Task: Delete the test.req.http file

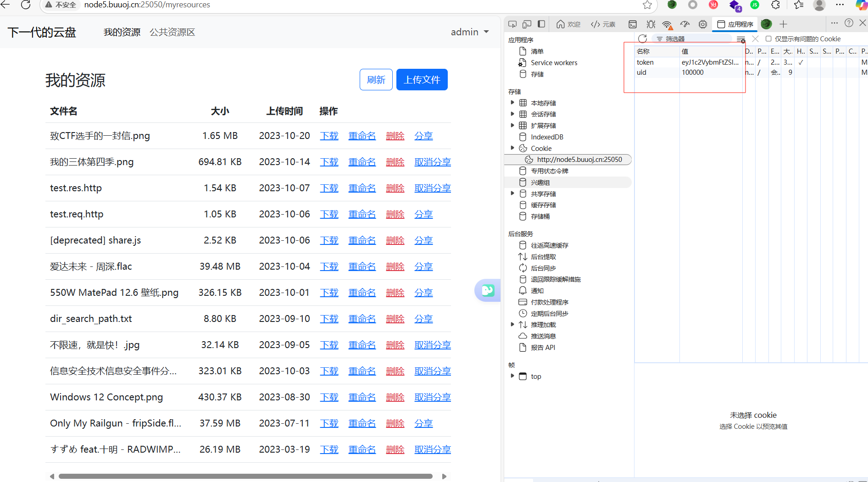Action: click(395, 214)
